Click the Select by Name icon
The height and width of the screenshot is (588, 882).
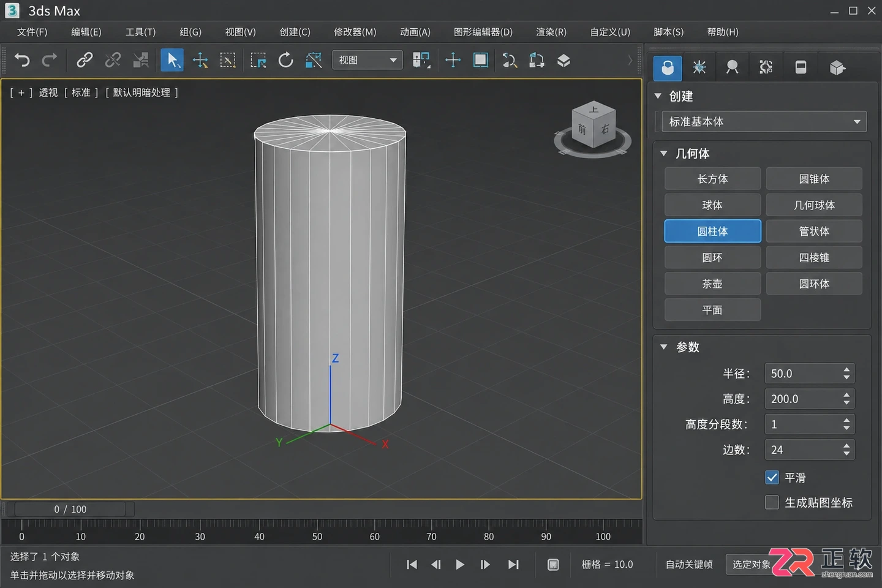click(228, 60)
